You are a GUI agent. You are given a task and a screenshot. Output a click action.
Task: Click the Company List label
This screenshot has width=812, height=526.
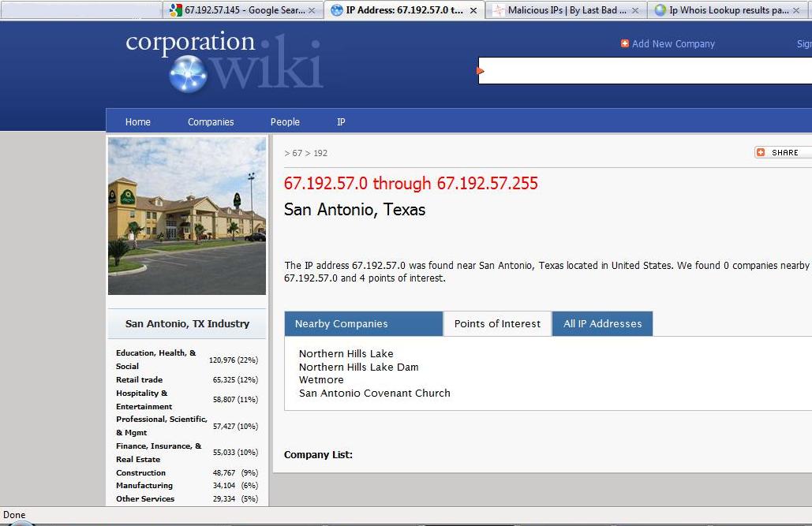[x=318, y=454]
